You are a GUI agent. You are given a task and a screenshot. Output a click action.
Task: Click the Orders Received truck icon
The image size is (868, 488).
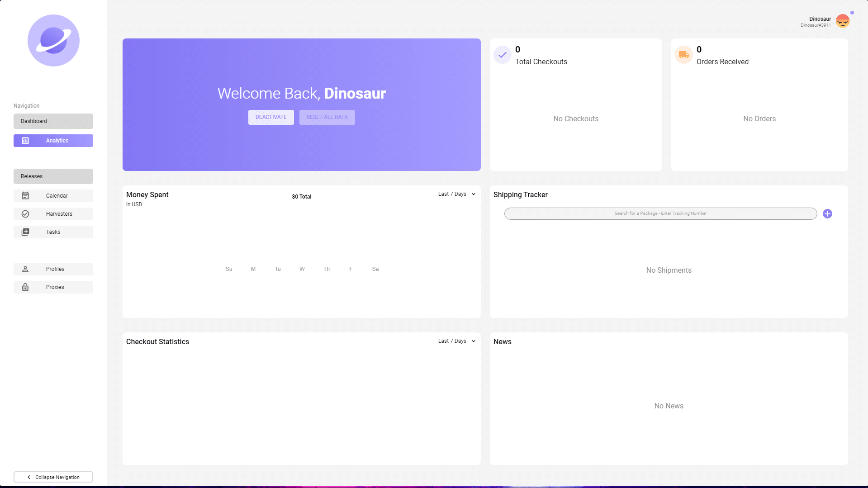pos(683,55)
